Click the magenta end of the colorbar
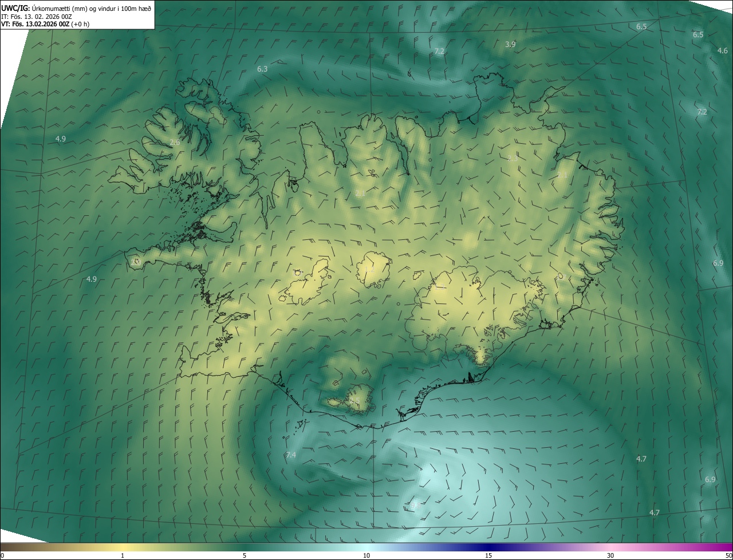This screenshot has width=733, height=560. click(722, 547)
